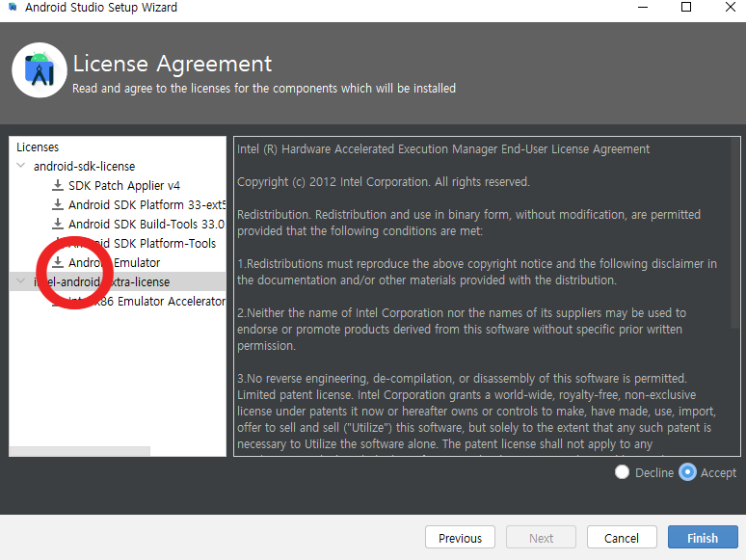Select the SDK Patch Applier v4 item
The width and height of the screenshot is (746, 560).
pyautogui.click(x=124, y=185)
